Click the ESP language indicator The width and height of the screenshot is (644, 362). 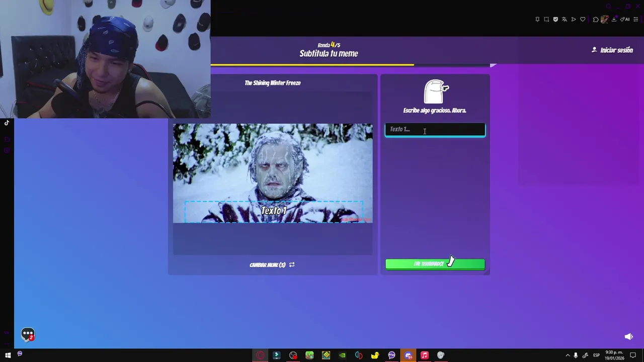[x=596, y=355]
